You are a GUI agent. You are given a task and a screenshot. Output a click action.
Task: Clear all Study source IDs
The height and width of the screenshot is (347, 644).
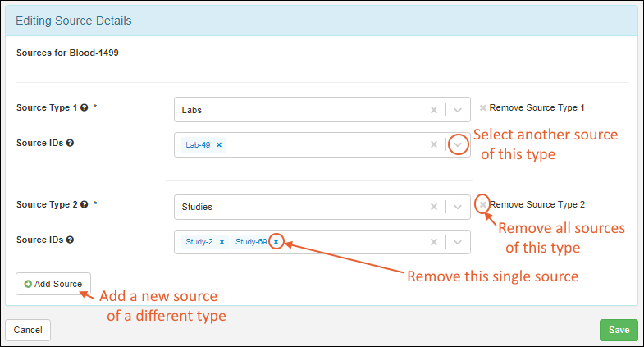point(434,242)
